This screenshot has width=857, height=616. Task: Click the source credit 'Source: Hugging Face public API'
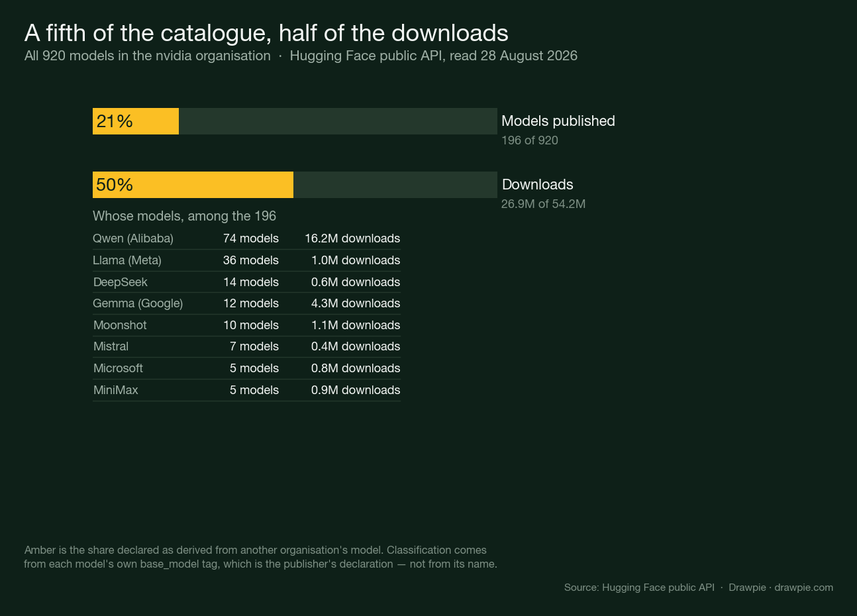[639, 588]
